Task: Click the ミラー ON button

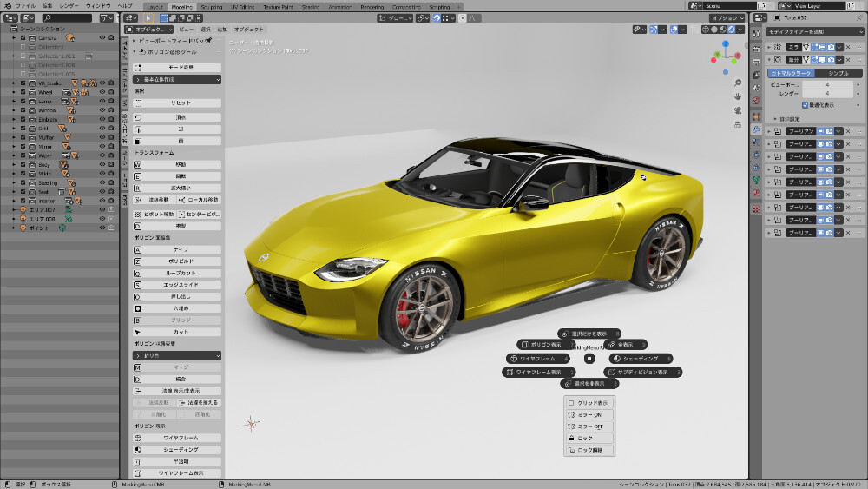Action: click(x=589, y=415)
